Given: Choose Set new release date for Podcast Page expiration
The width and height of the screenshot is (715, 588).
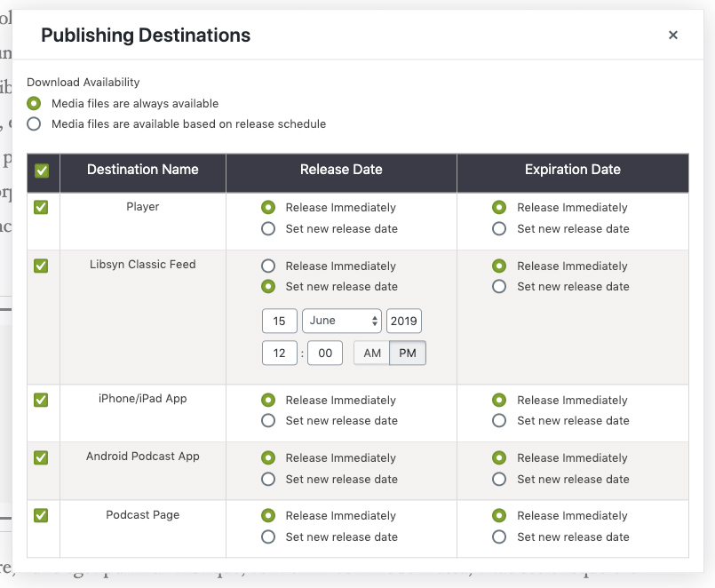Looking at the screenshot, I should 499,536.
